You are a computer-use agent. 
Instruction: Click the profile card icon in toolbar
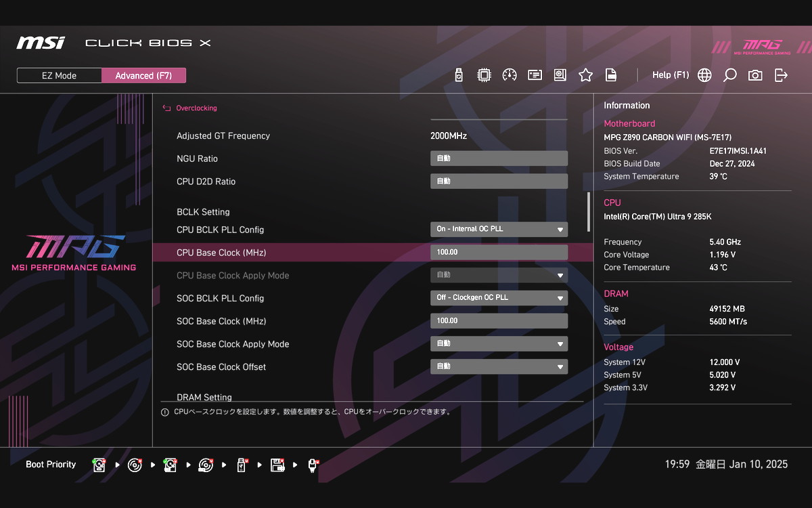(535, 75)
